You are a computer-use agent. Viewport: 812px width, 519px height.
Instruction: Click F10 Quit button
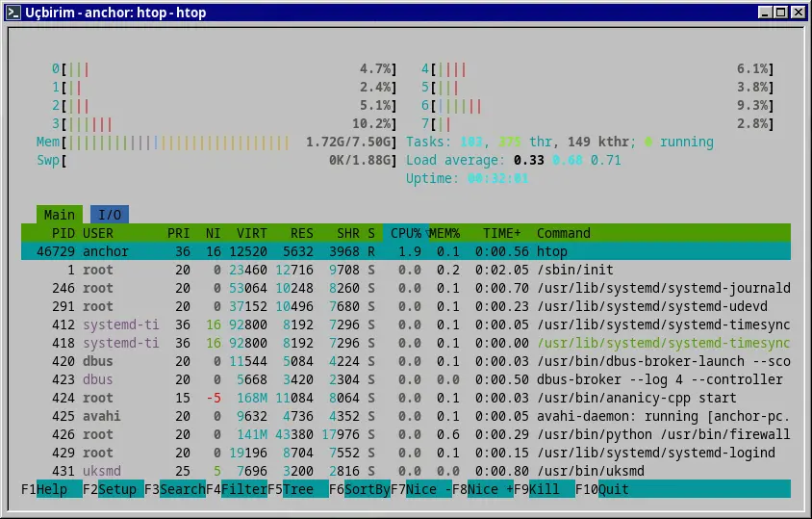click(602, 489)
